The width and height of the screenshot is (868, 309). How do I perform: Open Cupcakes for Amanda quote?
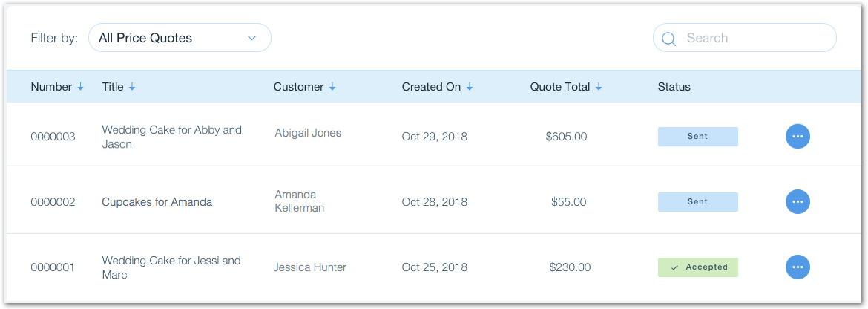(157, 201)
